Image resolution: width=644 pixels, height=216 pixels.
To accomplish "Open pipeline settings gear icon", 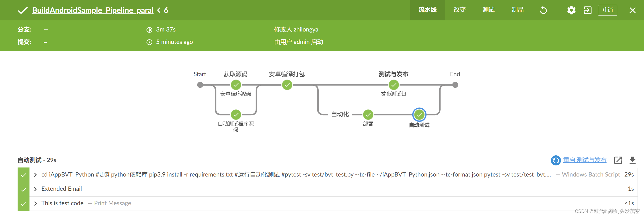I will [571, 10].
